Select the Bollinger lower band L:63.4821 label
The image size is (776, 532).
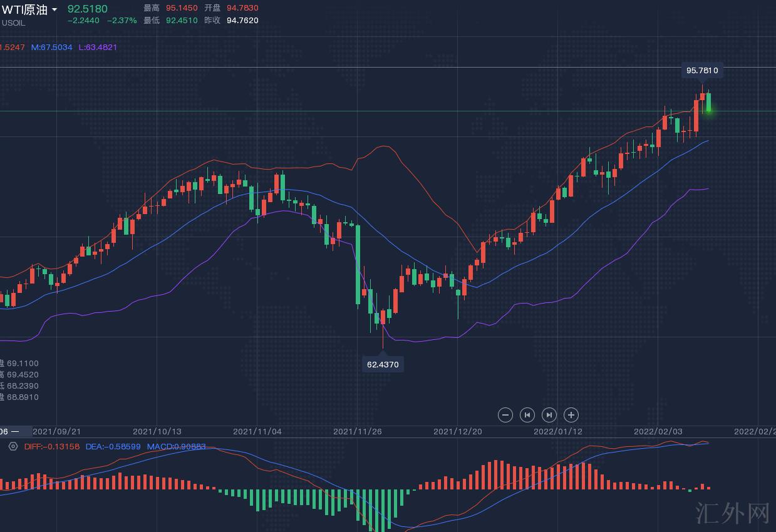point(98,48)
